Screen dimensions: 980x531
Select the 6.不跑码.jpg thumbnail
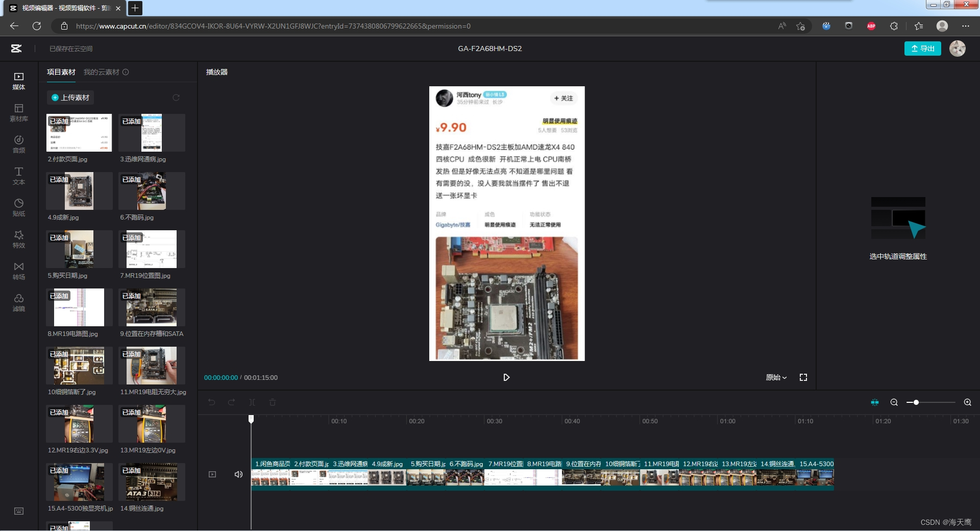pyautogui.click(x=152, y=191)
